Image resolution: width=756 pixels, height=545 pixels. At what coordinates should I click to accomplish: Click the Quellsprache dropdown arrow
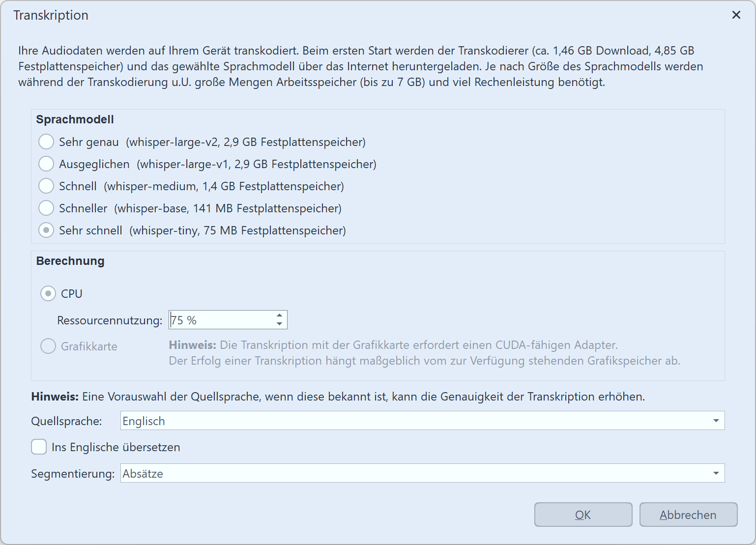[x=716, y=420]
